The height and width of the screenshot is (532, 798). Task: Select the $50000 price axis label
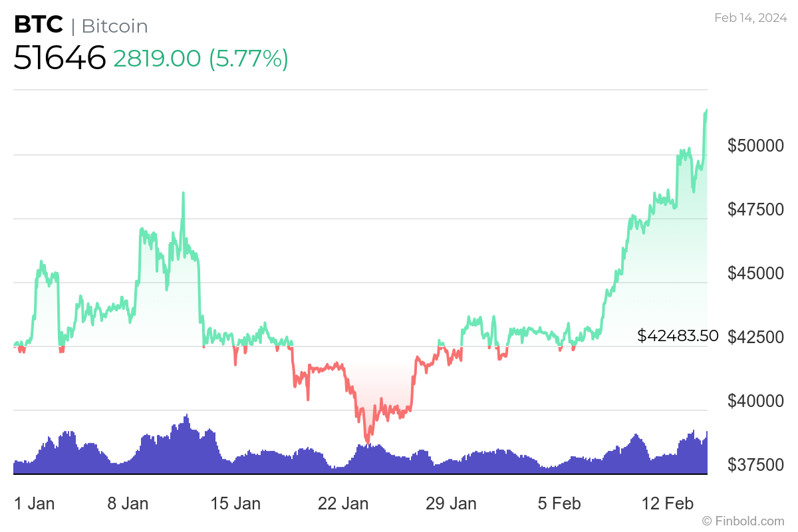pos(755,145)
